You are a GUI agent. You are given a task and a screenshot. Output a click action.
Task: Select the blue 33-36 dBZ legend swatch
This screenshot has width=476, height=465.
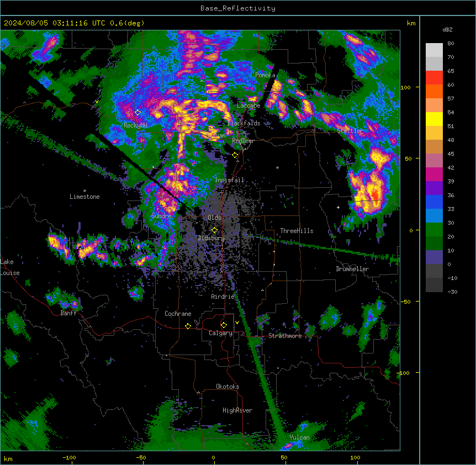point(434,202)
